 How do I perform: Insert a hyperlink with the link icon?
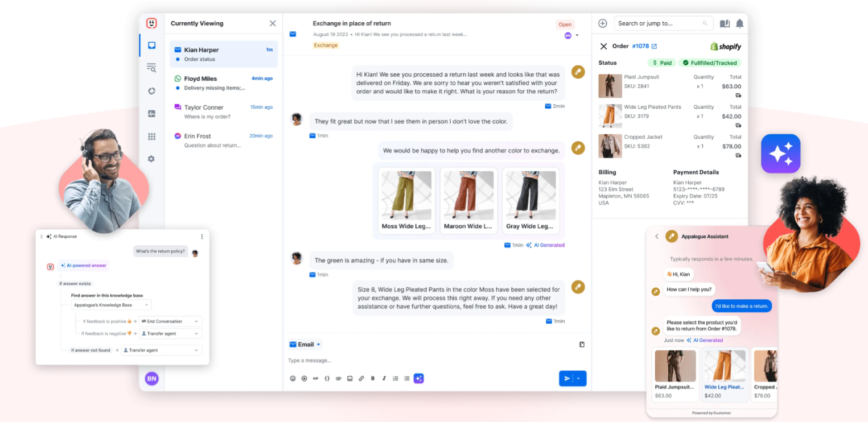(x=361, y=378)
